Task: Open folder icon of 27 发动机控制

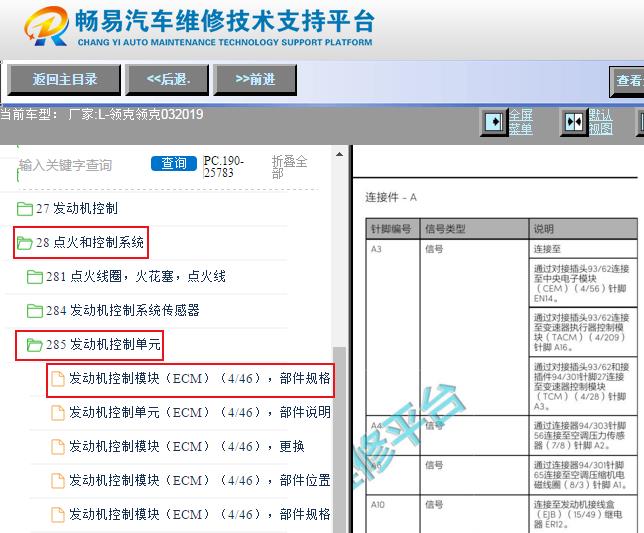Action: 25,209
